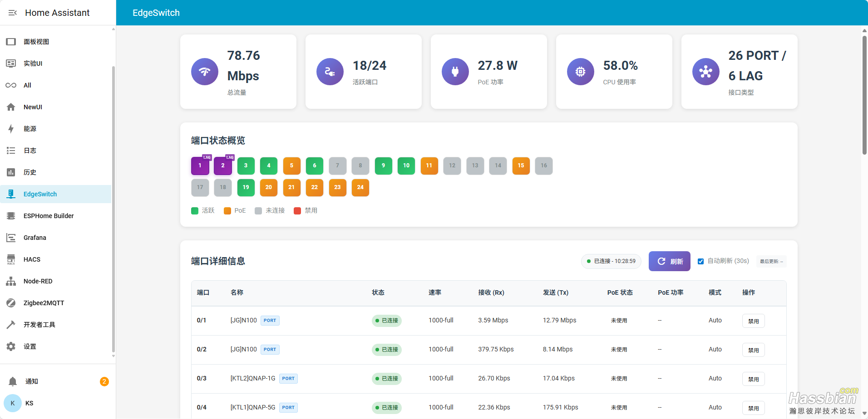The height and width of the screenshot is (419, 868).
Task: Click the PoE orange legend swatch
Action: 227,211
